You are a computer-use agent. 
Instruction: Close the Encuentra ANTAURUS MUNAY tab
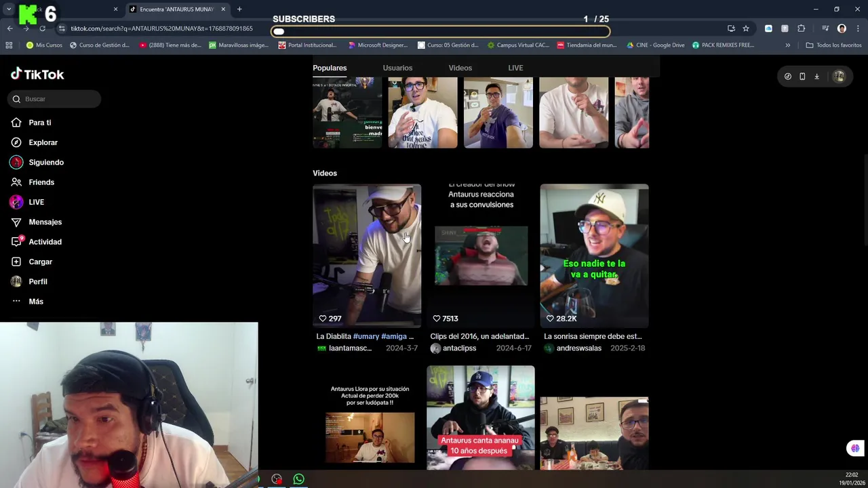point(223,9)
